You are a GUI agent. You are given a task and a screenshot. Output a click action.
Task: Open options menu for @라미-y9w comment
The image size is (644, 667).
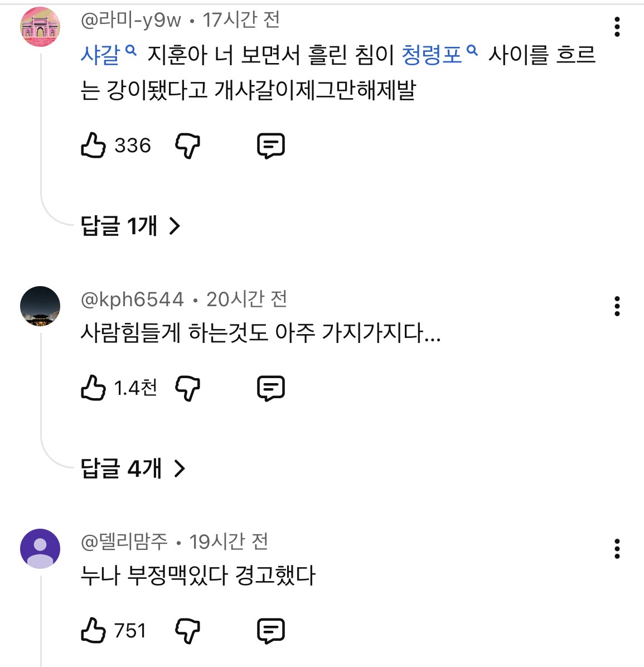tap(617, 27)
